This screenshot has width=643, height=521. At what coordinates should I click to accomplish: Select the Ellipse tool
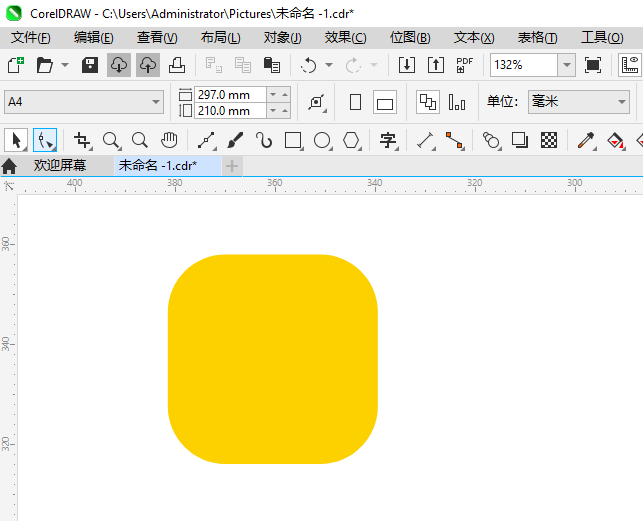click(x=322, y=140)
